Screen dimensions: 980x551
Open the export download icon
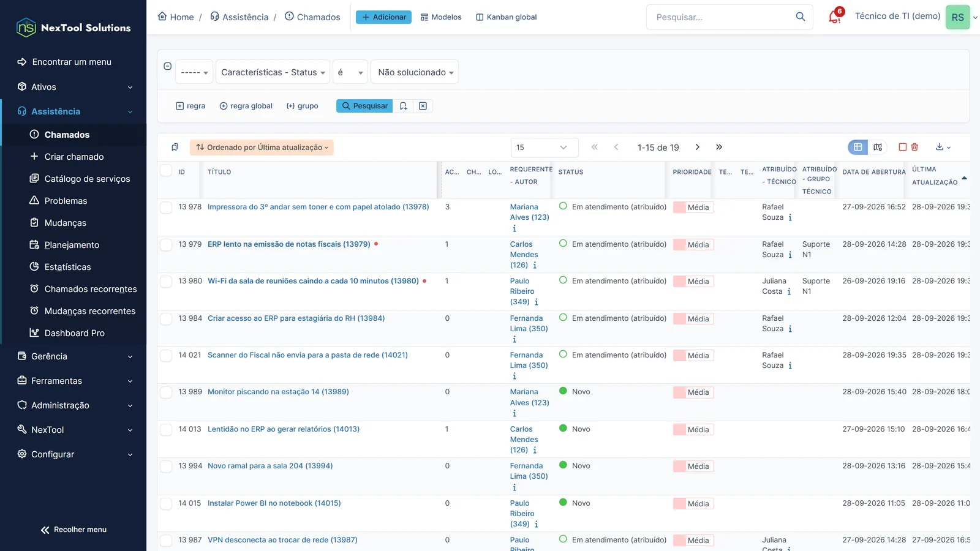[943, 147]
